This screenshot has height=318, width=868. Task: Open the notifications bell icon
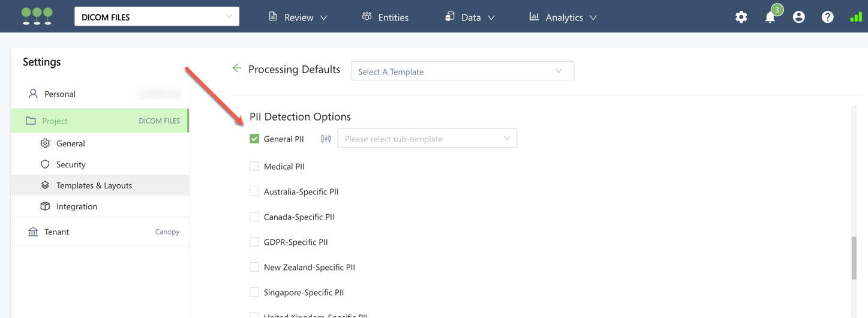point(770,17)
